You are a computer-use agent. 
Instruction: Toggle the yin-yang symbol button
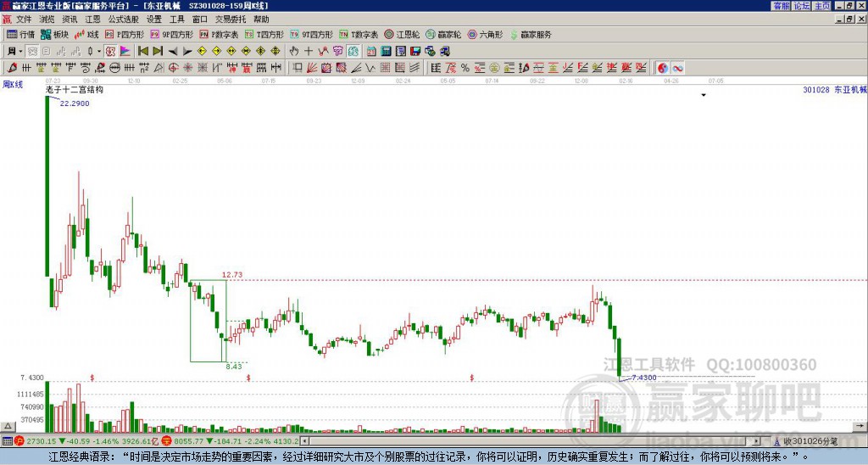point(663,68)
